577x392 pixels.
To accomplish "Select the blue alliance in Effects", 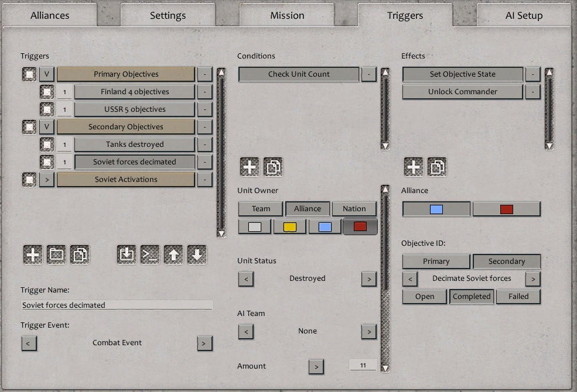I will (436, 209).
